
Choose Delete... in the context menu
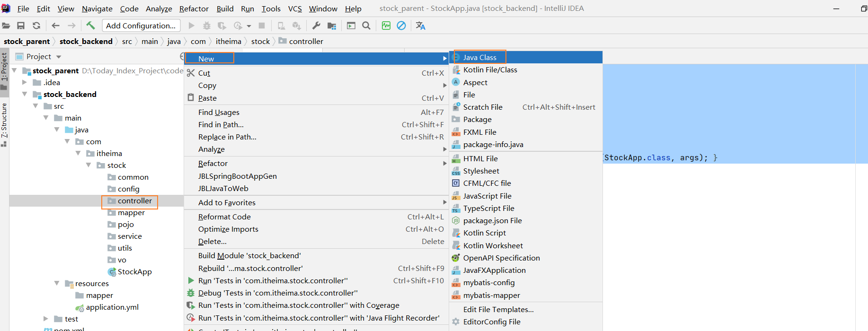click(x=316, y=242)
